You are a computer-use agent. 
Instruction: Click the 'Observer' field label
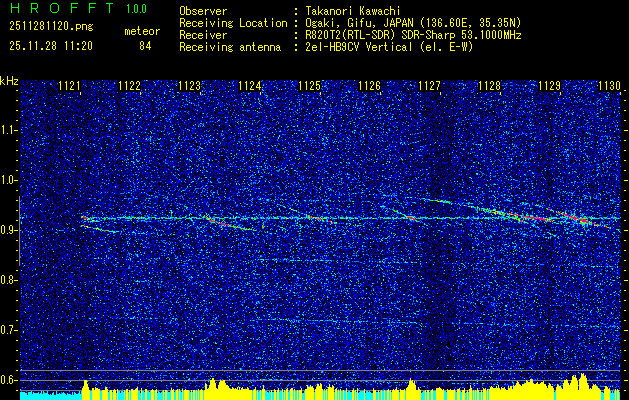[x=203, y=11]
